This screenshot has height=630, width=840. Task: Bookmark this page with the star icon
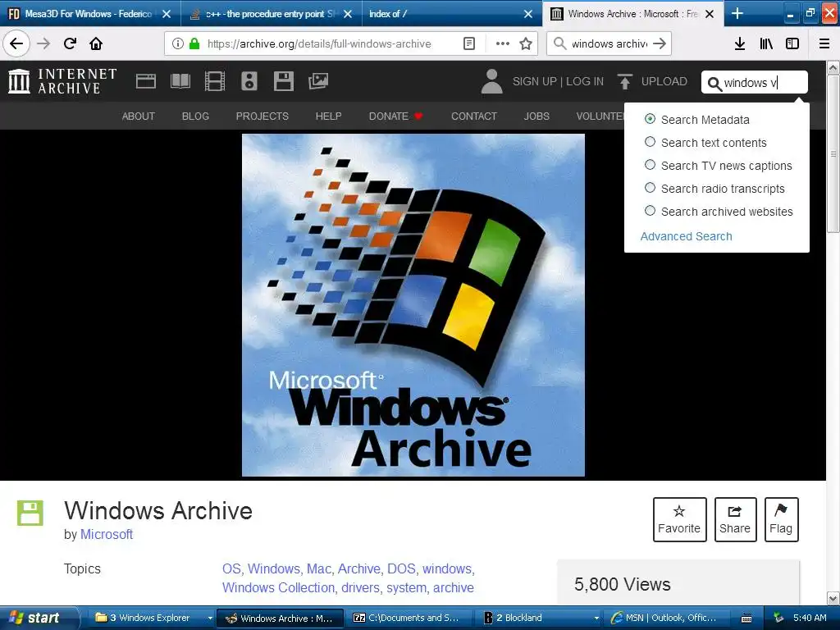pos(526,43)
